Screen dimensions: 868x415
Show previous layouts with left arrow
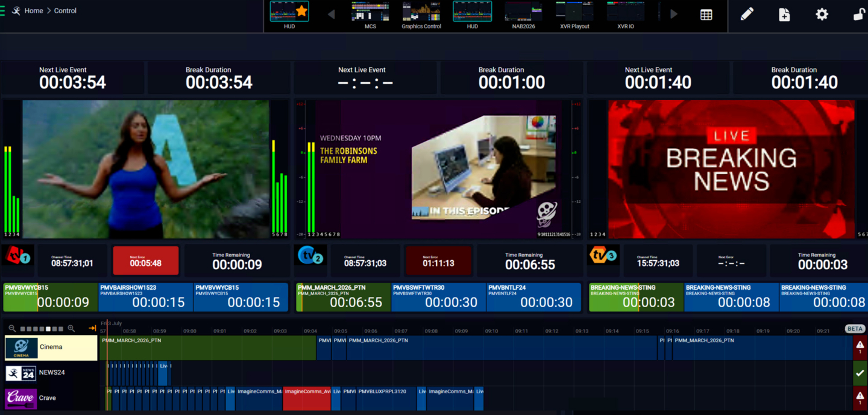point(331,14)
